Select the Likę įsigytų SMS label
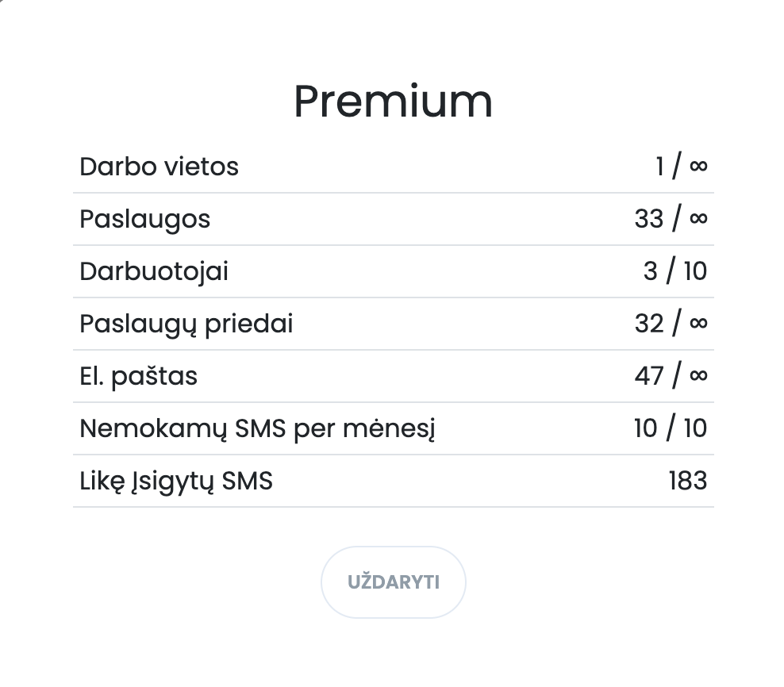Screen dimensions: 784x687 pos(176,481)
